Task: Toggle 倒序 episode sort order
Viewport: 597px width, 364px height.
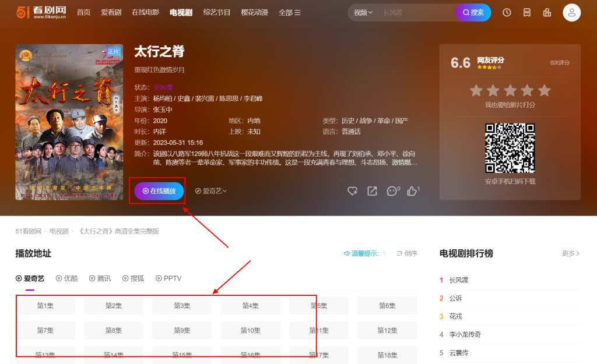Action: [x=407, y=253]
